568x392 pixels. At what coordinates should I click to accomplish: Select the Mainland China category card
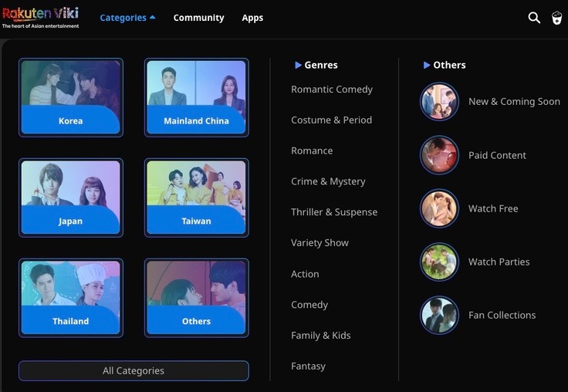tap(196, 97)
